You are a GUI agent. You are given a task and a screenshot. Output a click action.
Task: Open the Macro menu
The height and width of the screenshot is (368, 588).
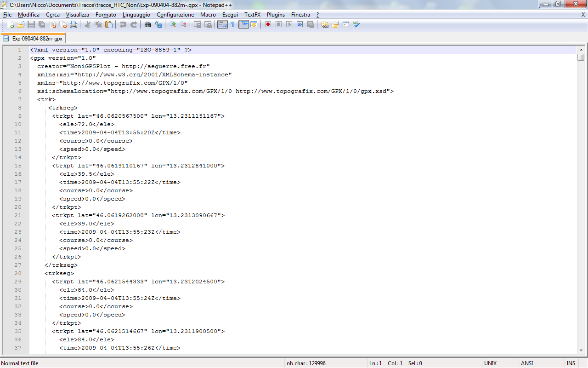coord(208,15)
